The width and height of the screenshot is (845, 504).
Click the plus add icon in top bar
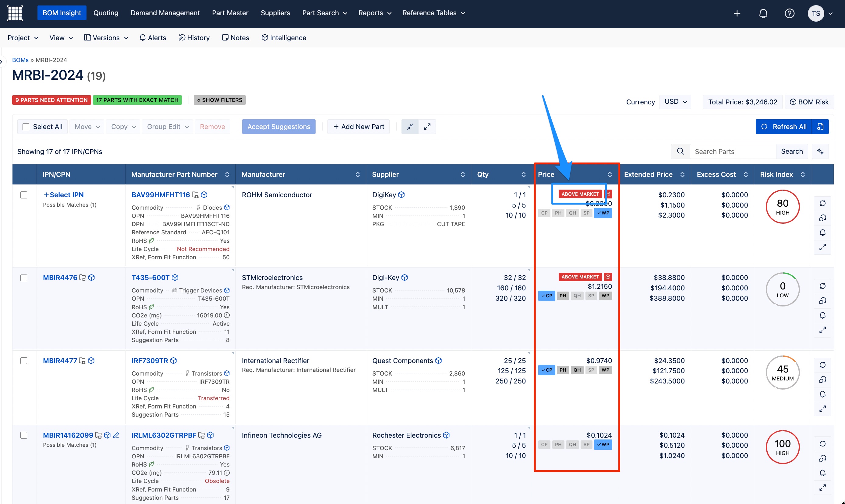pos(737,13)
